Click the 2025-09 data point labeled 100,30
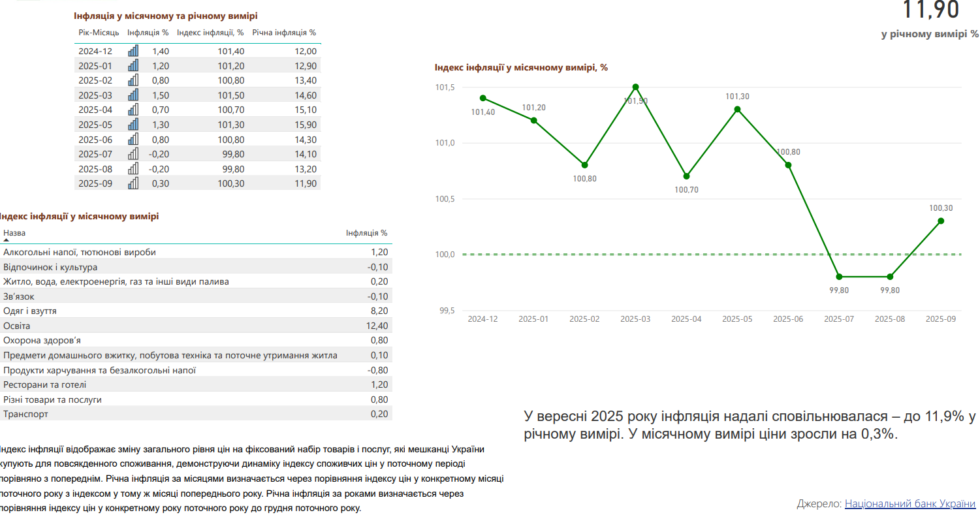 click(x=941, y=221)
